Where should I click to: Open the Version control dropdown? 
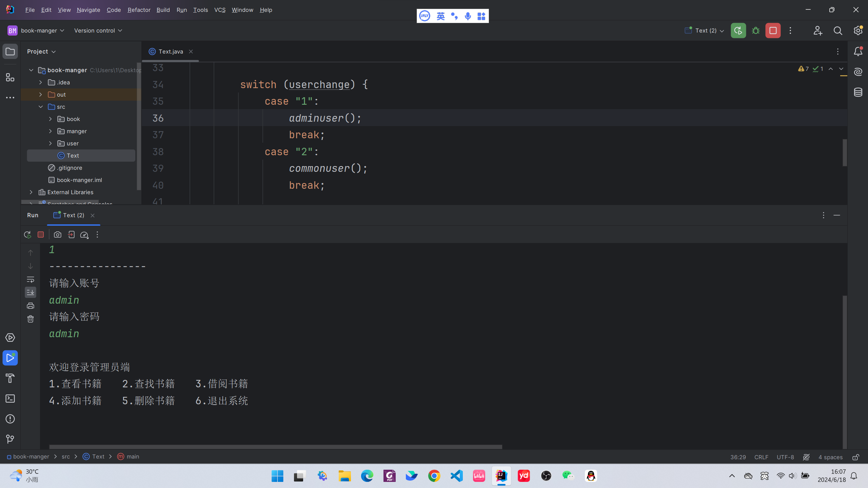pyautogui.click(x=98, y=30)
